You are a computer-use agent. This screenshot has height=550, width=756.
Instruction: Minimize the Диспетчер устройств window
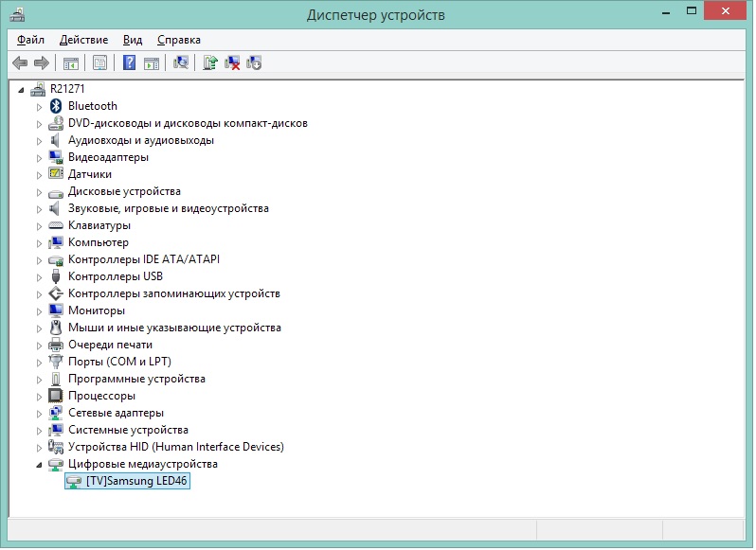[x=666, y=12]
